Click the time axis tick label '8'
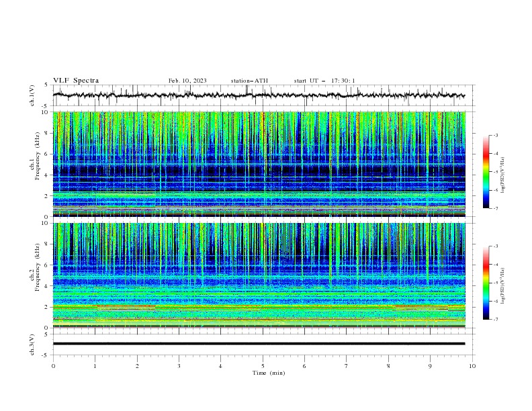 (x=388, y=366)
